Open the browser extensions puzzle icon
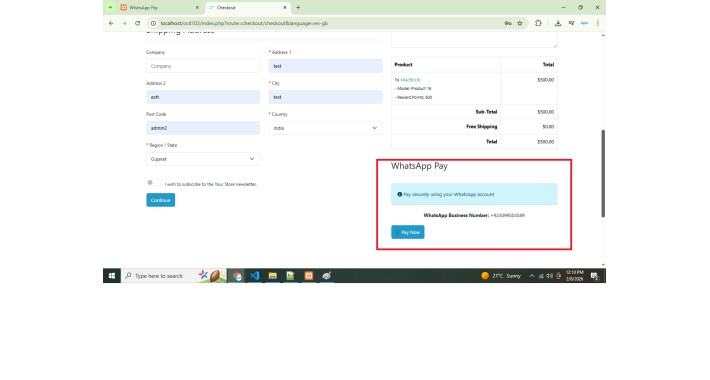Screen dimensions: 710x380 pos(538,23)
